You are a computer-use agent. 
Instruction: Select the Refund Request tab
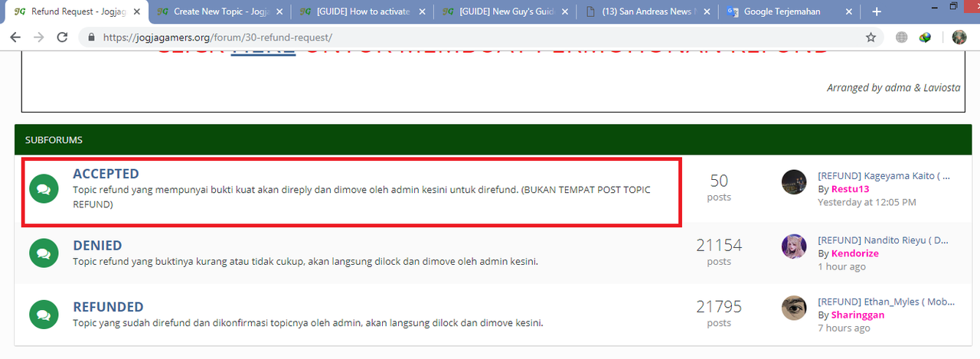click(x=75, y=11)
